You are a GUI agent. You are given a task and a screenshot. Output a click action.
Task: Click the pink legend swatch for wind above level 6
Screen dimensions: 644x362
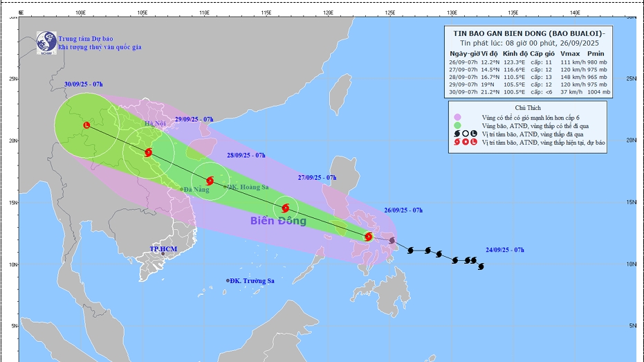click(x=458, y=118)
